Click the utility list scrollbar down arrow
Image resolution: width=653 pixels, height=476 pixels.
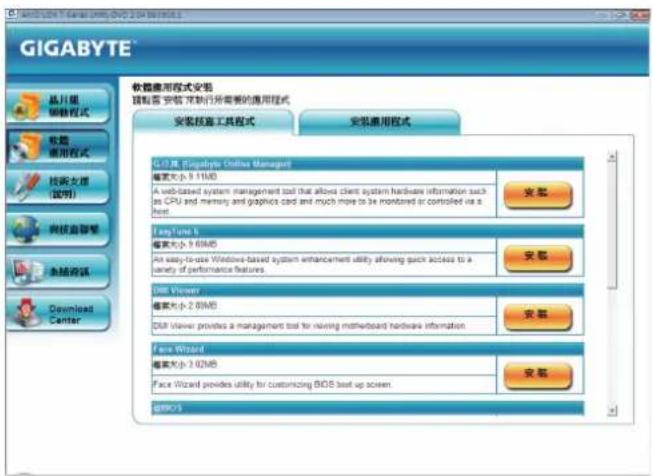click(x=612, y=411)
